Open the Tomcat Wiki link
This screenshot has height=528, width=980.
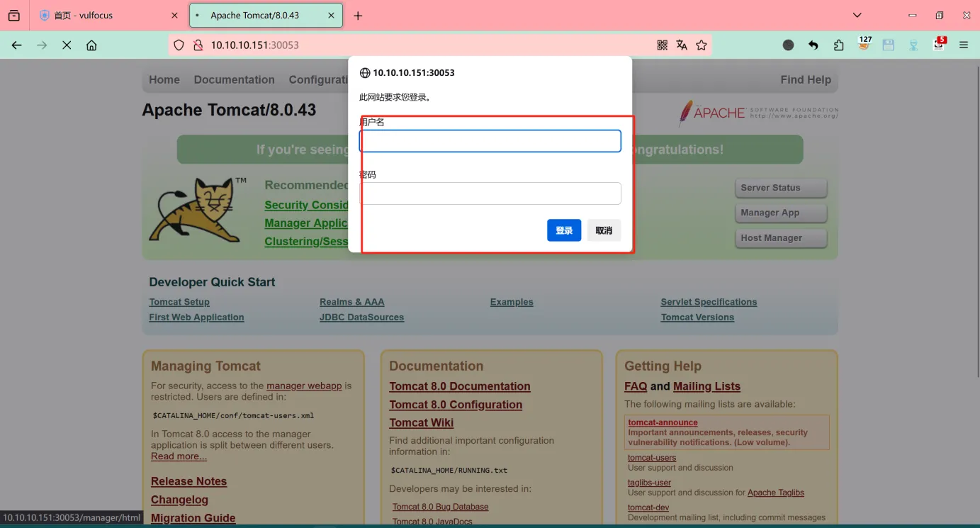click(x=421, y=423)
